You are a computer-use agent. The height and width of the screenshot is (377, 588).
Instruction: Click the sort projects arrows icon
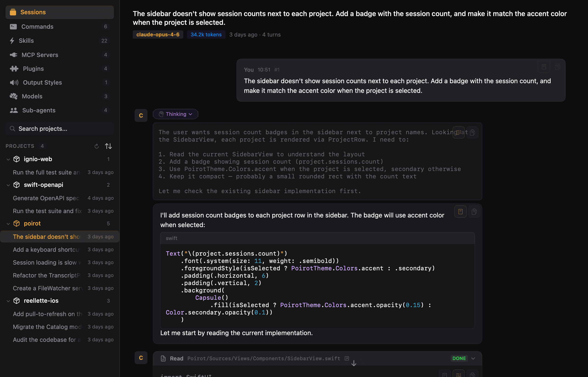point(108,146)
